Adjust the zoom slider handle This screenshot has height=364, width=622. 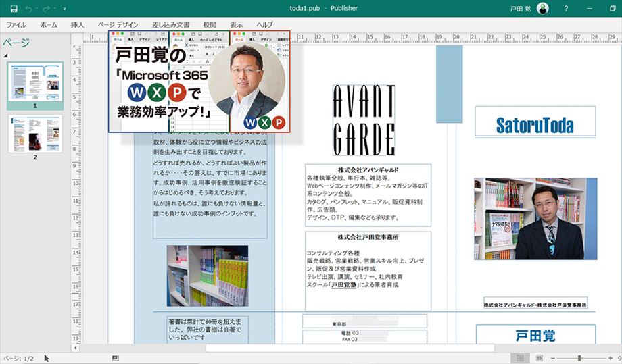(x=579, y=358)
